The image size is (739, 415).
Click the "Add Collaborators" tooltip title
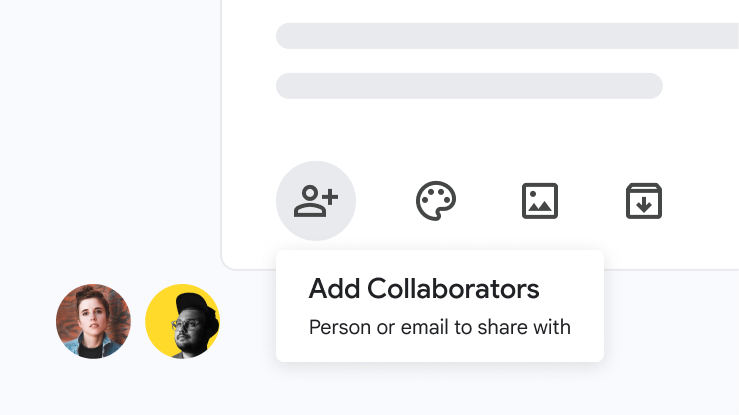point(424,290)
